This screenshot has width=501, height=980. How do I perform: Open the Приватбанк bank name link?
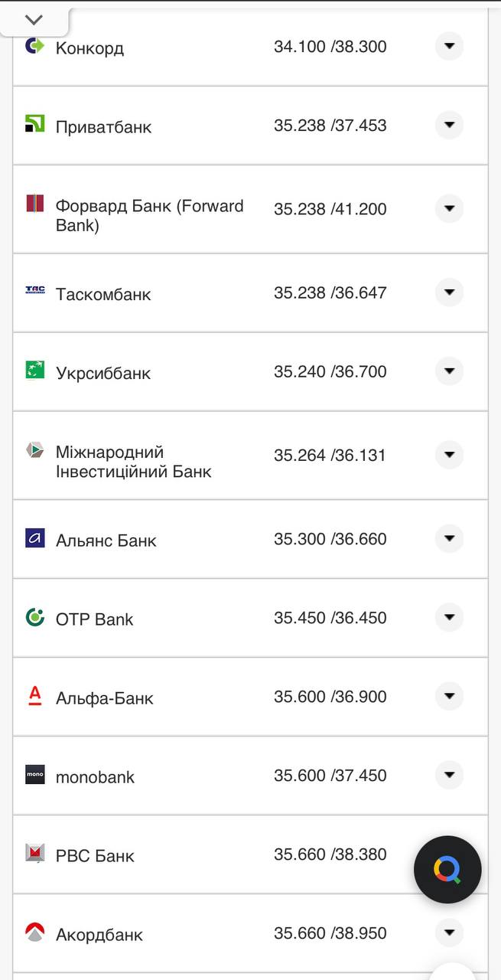(103, 127)
